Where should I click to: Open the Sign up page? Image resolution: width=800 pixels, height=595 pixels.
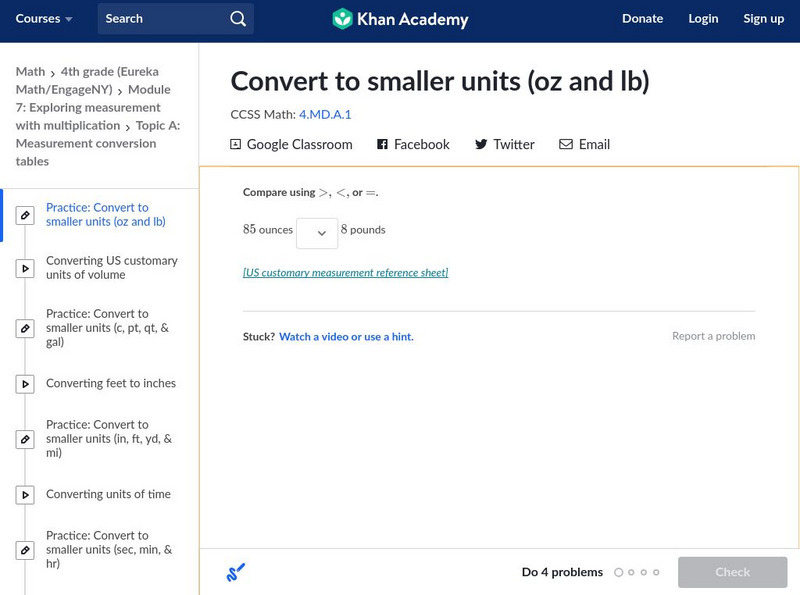click(x=763, y=19)
